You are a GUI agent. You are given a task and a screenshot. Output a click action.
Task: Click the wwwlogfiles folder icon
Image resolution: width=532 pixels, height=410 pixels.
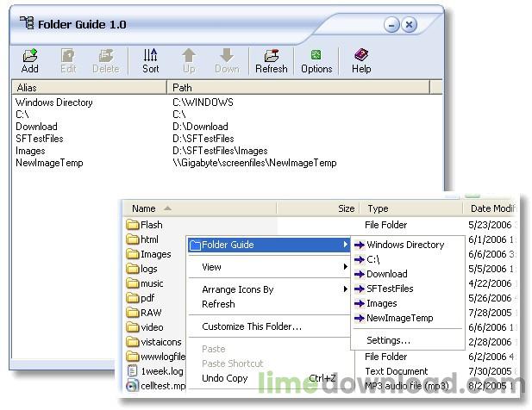(x=133, y=357)
